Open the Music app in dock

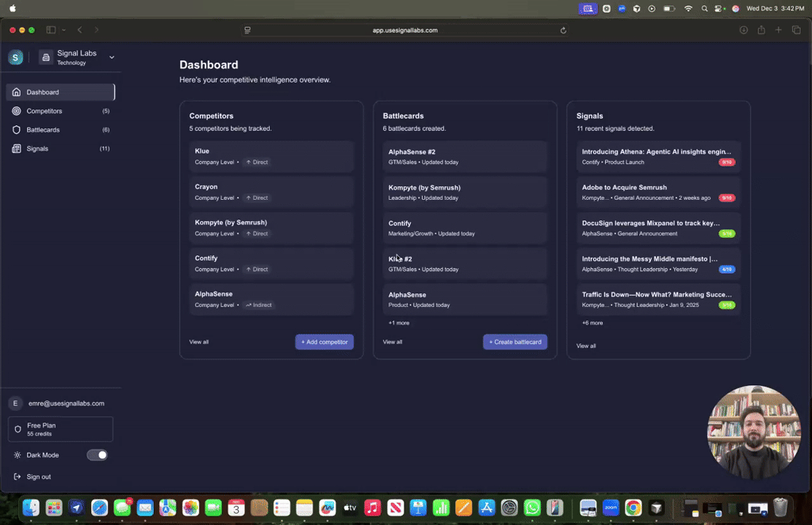click(x=373, y=508)
